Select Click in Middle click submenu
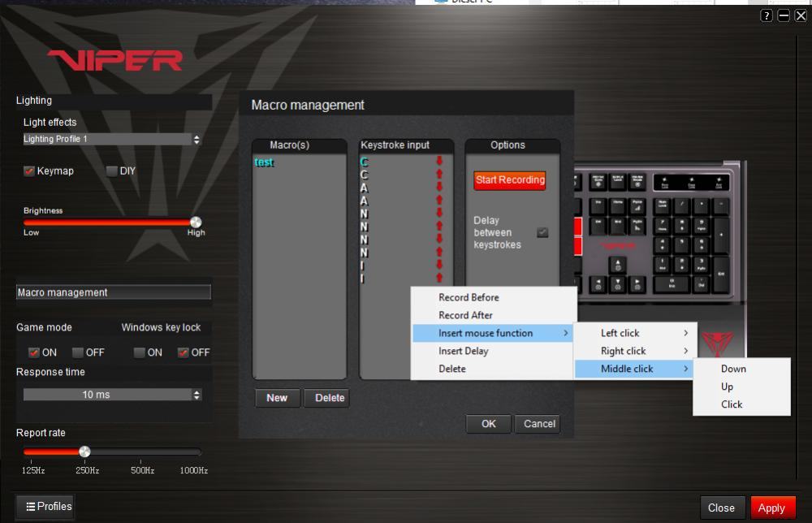Image resolution: width=812 pixels, height=523 pixels. 741,404
